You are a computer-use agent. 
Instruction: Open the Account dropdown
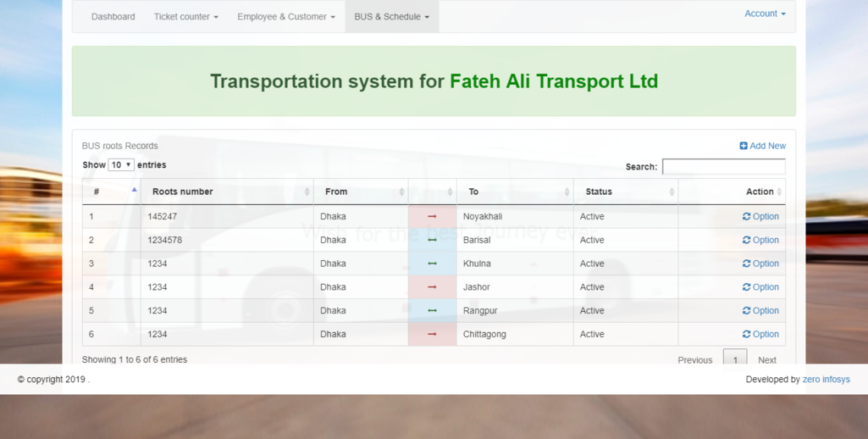coord(764,14)
